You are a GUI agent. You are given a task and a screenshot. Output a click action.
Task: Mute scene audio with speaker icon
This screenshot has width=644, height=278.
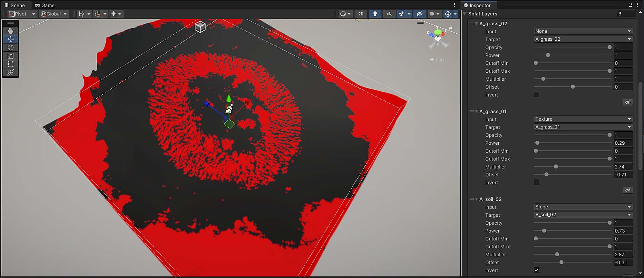point(389,14)
